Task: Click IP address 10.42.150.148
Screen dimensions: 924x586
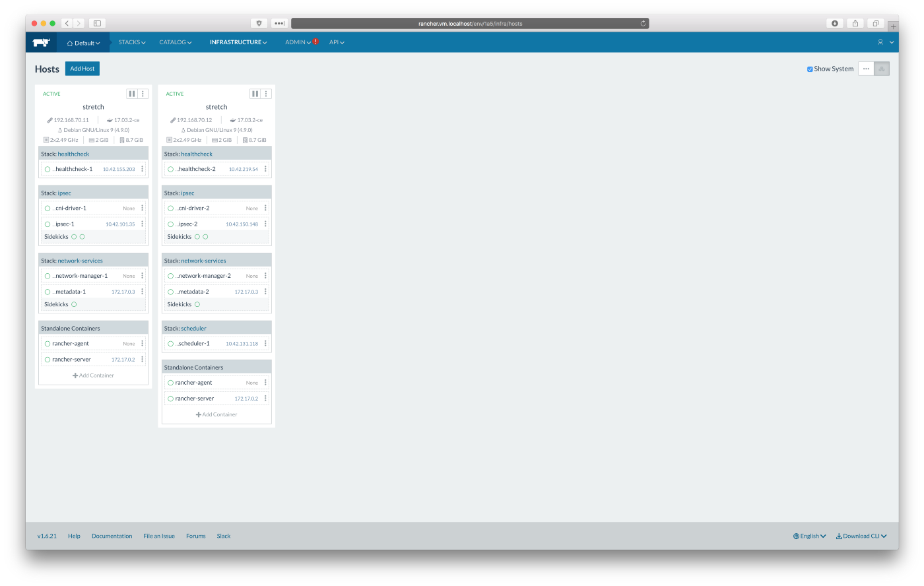Action: click(242, 224)
